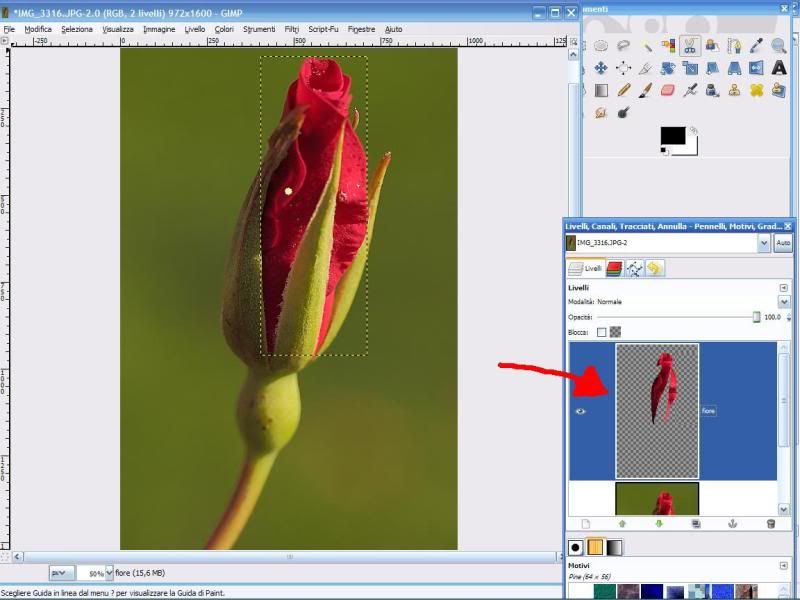This screenshot has width=800, height=600.
Task: Select the Text tool
Action: click(779, 68)
